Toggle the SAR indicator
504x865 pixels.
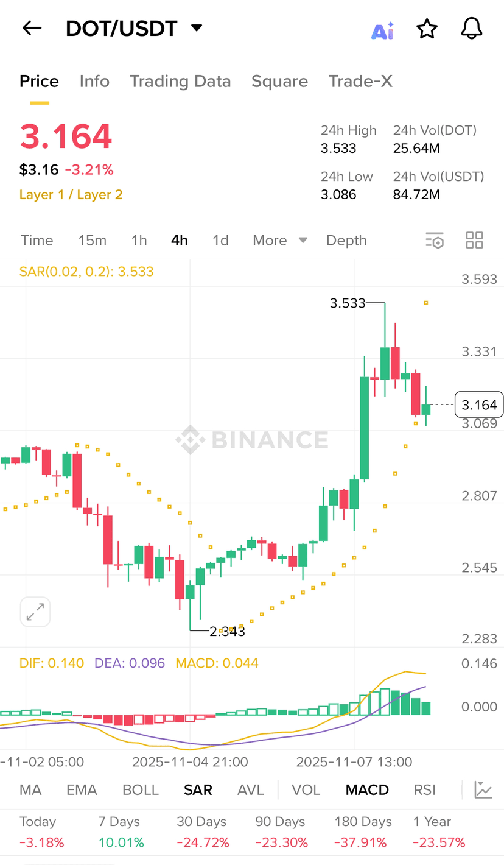click(198, 790)
